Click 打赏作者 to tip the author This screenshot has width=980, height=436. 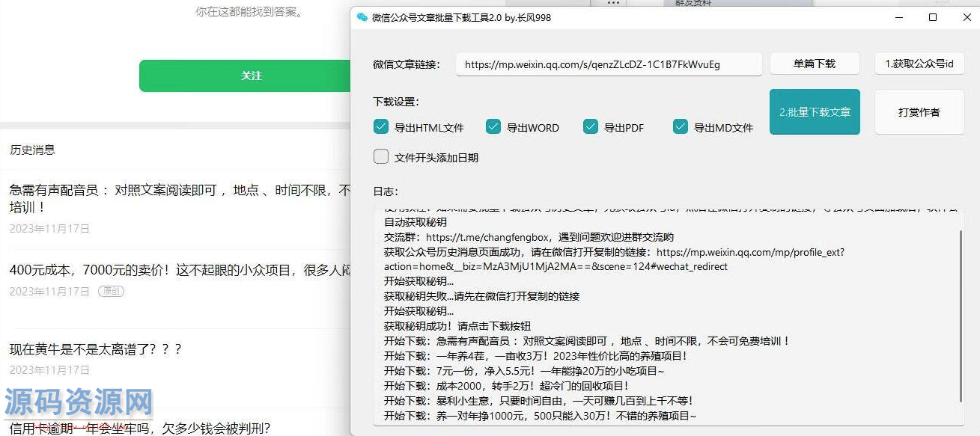pos(919,111)
